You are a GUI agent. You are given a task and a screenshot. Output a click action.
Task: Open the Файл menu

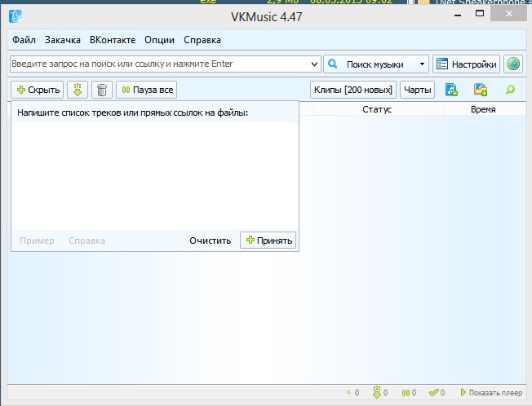pyautogui.click(x=24, y=40)
